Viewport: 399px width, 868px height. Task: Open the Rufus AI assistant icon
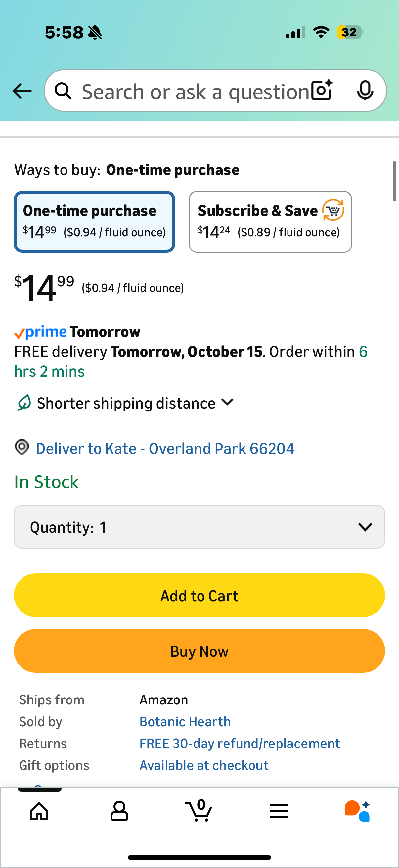coord(357,811)
